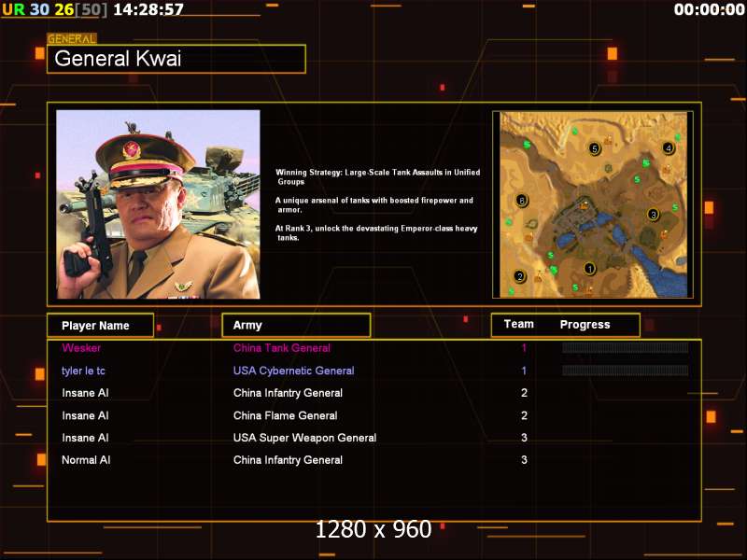Click the GENERAL label above the name
This screenshot has height=560, width=747.
pyautogui.click(x=72, y=38)
